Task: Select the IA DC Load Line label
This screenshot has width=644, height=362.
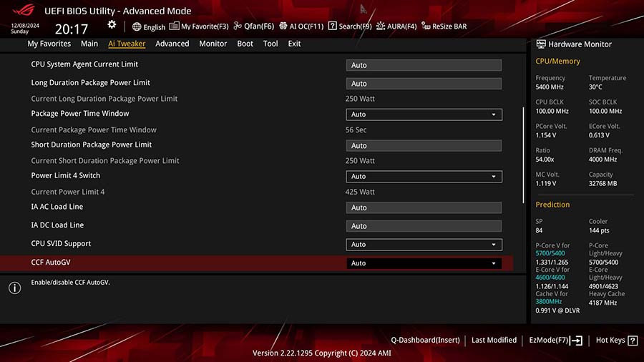Action: (x=57, y=225)
